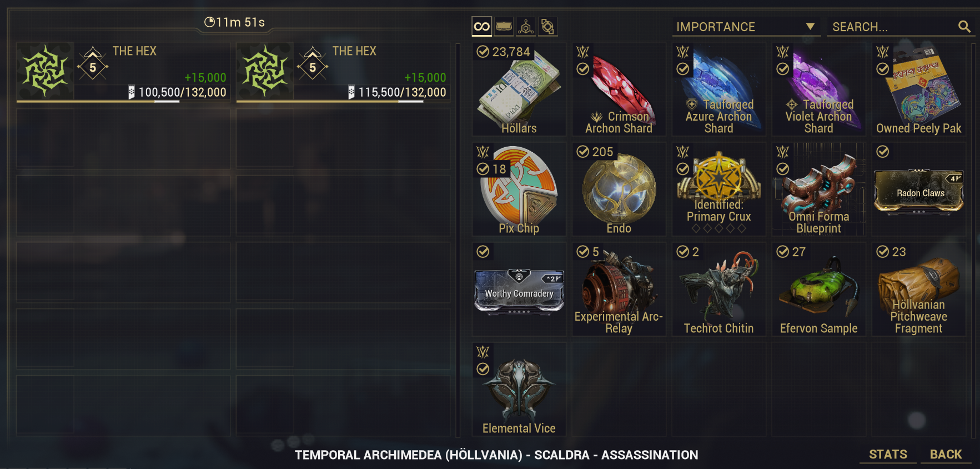980x469 pixels.
Task: Open the Importance sort dropdown
Action: point(746,27)
